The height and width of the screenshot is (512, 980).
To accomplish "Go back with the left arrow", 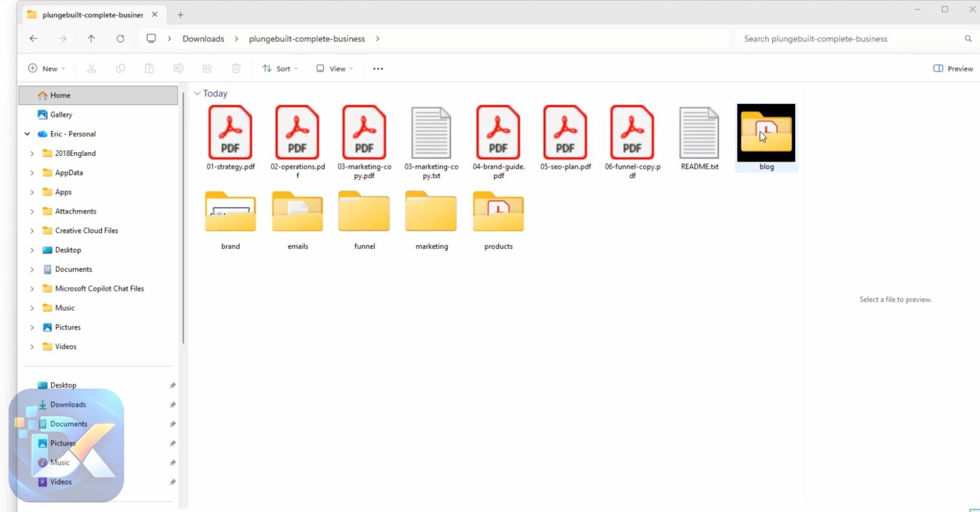I will pyautogui.click(x=34, y=38).
